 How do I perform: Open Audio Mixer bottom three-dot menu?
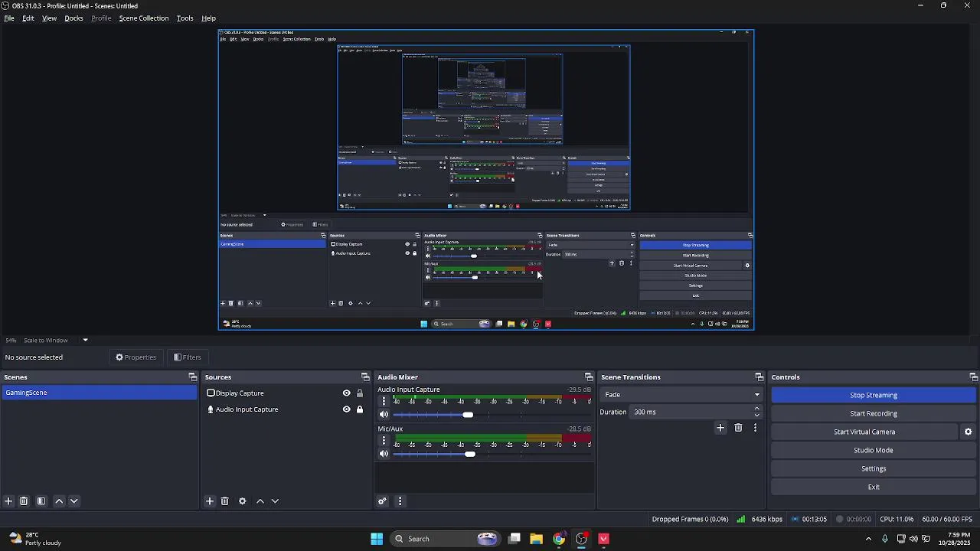(x=400, y=501)
